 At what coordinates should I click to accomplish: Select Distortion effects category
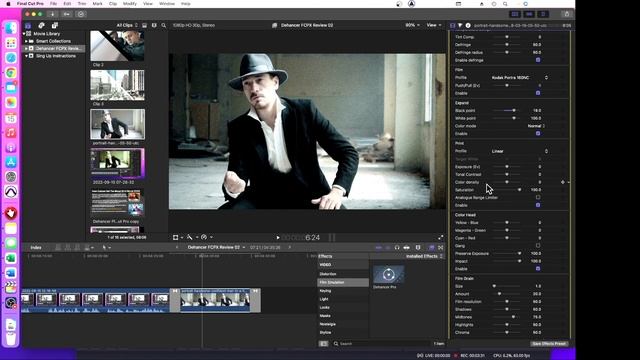coord(343,274)
